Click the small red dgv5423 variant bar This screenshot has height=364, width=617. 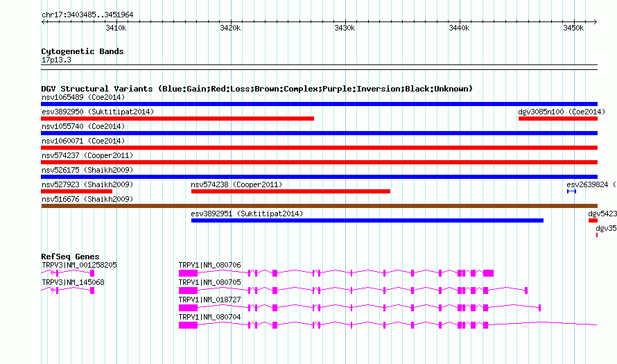(x=593, y=220)
